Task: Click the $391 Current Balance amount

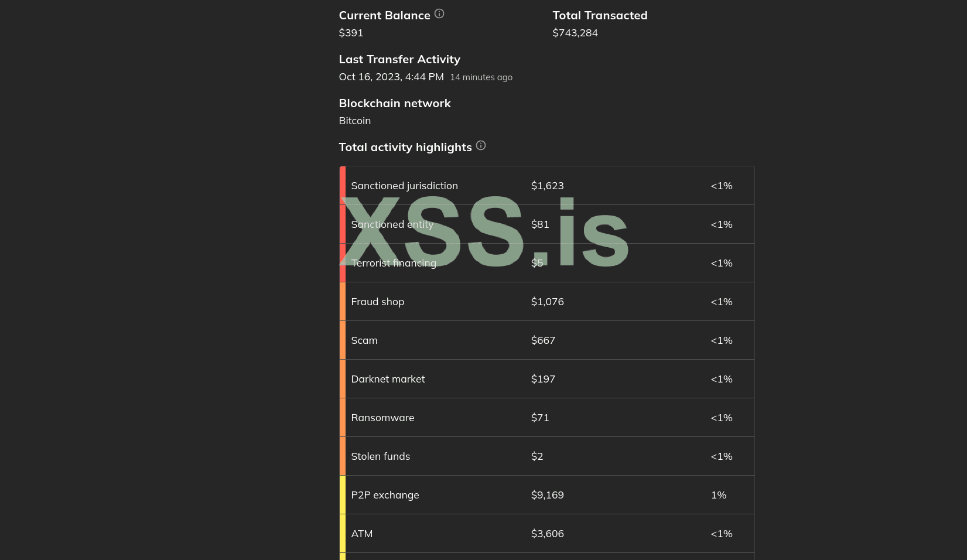Action: 351,33
